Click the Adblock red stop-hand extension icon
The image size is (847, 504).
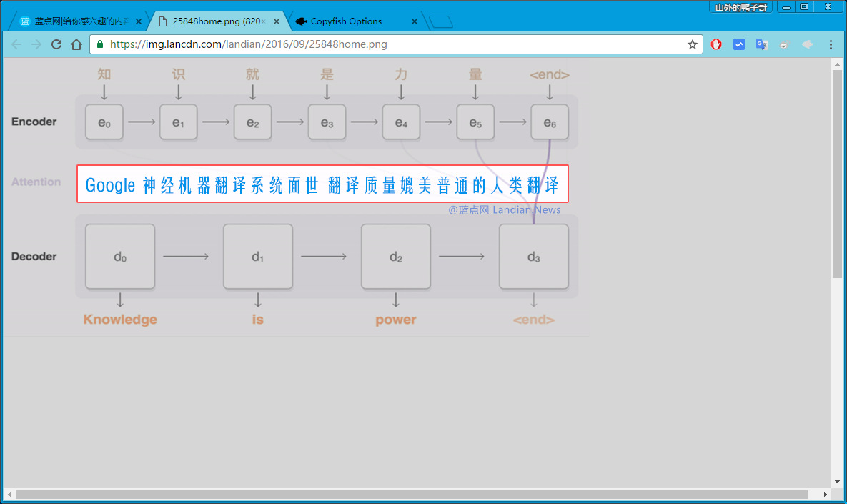tap(716, 44)
